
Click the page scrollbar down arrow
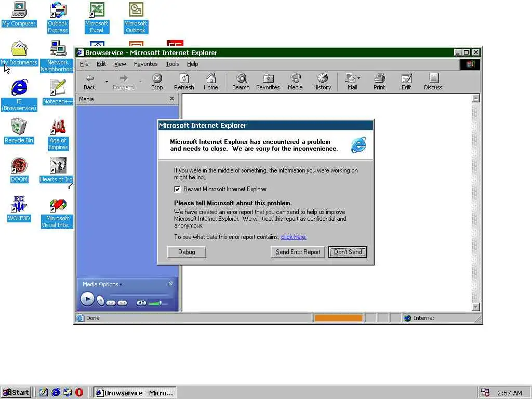(x=476, y=307)
